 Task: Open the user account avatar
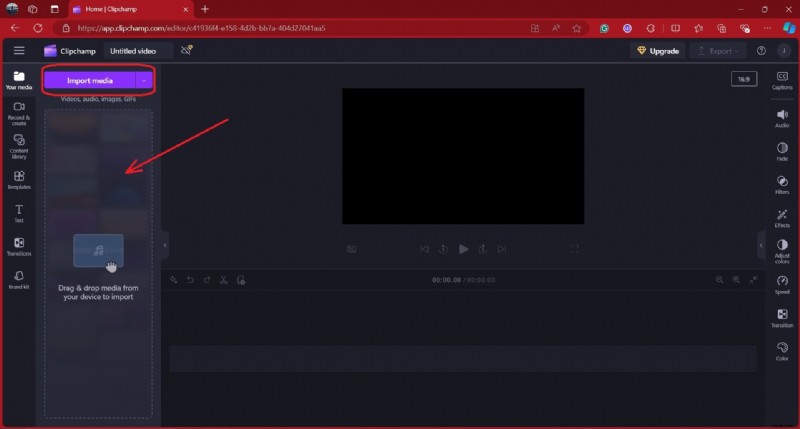point(784,51)
